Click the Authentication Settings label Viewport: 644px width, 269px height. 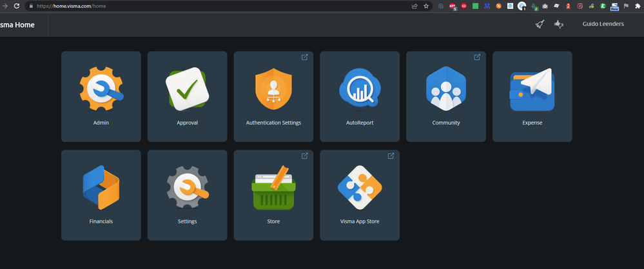[x=273, y=123]
